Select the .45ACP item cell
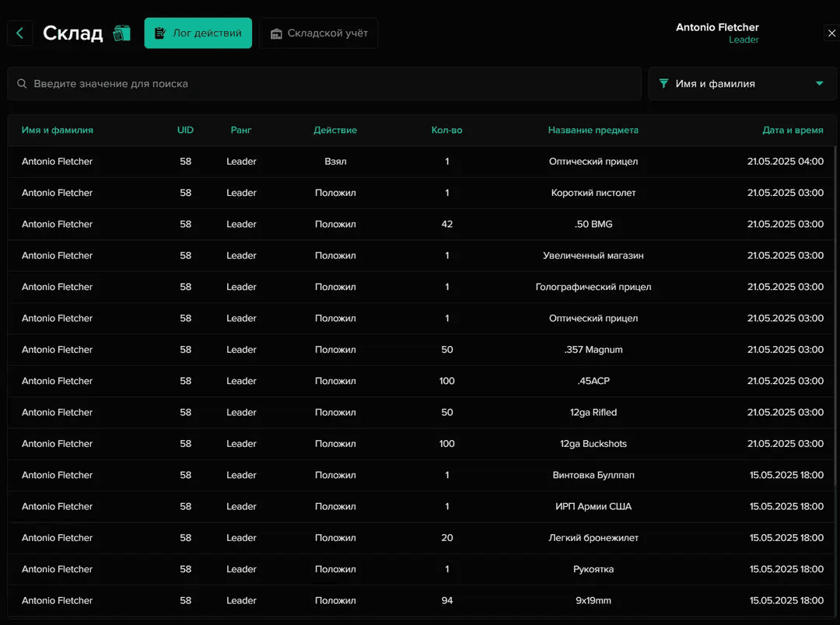This screenshot has width=840, height=625. coord(593,381)
